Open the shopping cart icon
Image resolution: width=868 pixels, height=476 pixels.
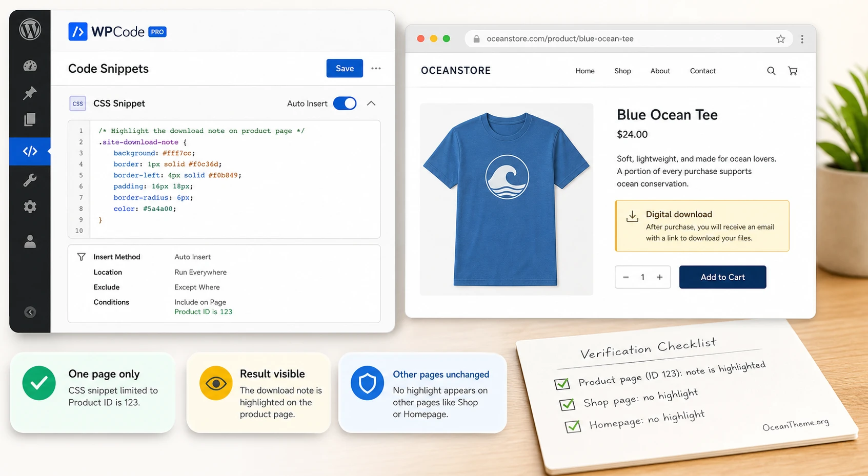tap(793, 71)
